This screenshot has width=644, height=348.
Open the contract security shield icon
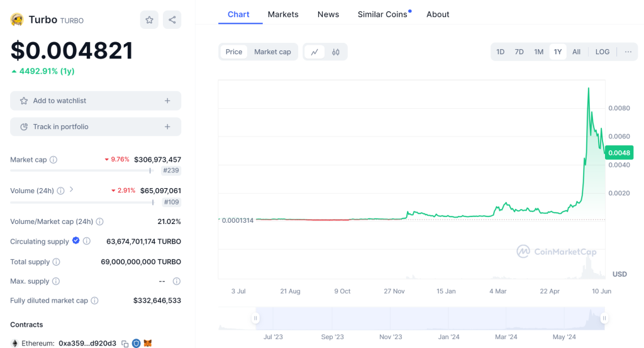click(x=136, y=343)
